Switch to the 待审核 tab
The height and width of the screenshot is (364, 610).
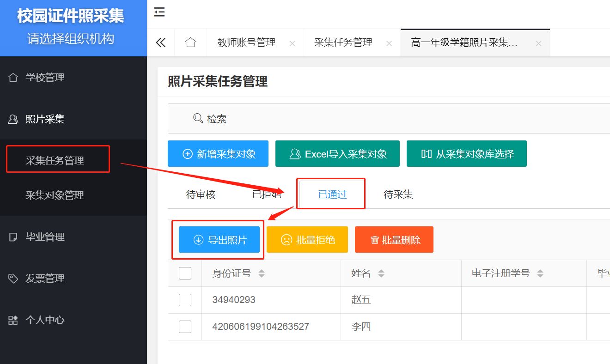tap(201, 194)
